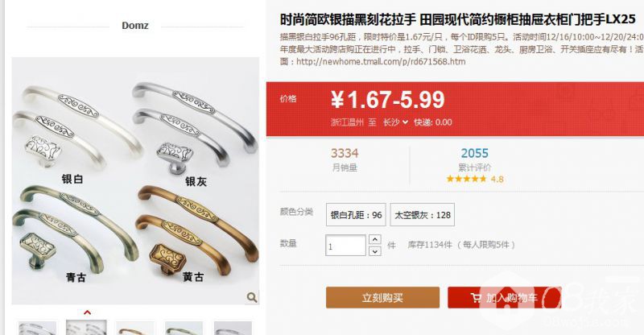Viewport: 644px width, 335px height.
Task: Click the red up arrow above thumbnails
Action: (x=87, y=312)
